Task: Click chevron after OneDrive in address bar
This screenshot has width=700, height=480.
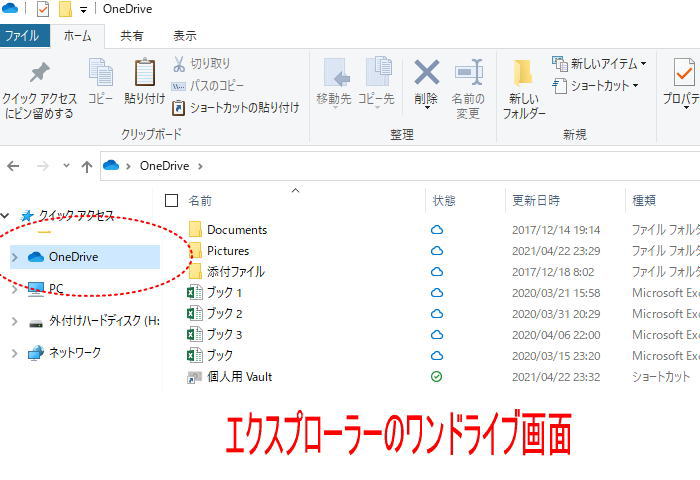Action: 200,167
